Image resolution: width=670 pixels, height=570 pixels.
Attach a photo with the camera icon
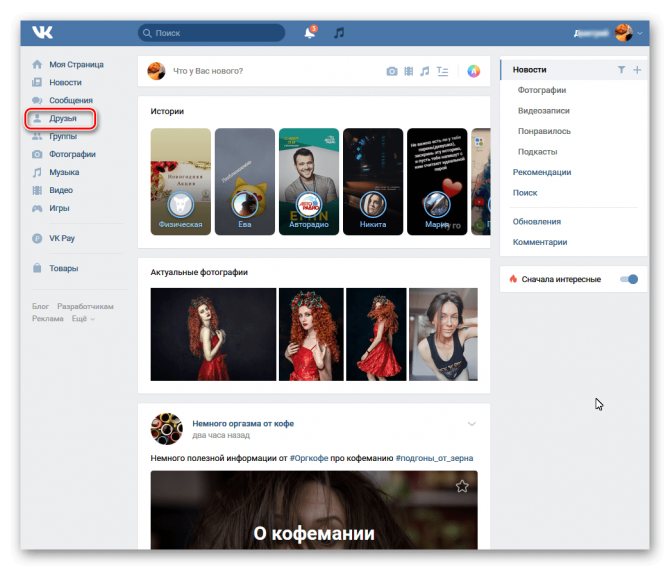pyautogui.click(x=392, y=71)
